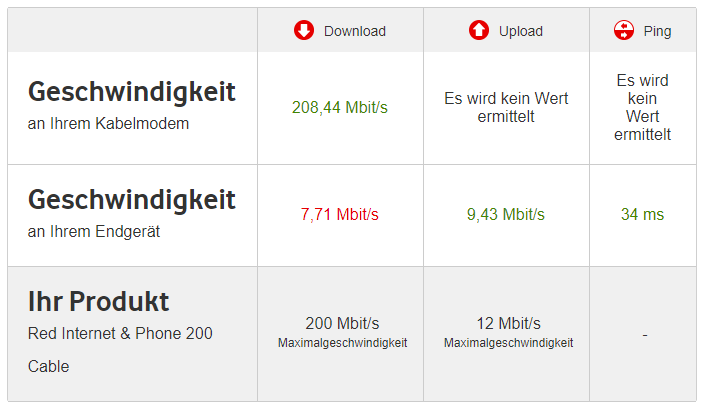Click "Maximalgeschwindigkeit" label under 200 Mbit/s
Image resolution: width=706 pixels, height=412 pixels.
point(342,343)
